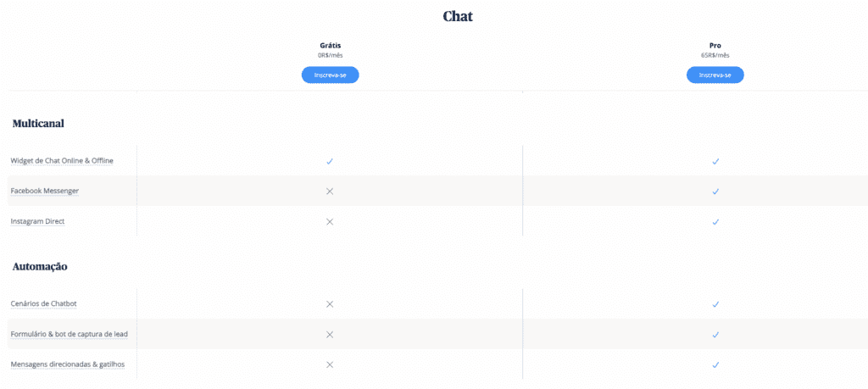Image resolution: width=868 pixels, height=389 pixels.
Task: Click the Pro checkmark for Mensagens direcionadas & gatilhos
Action: pos(715,364)
